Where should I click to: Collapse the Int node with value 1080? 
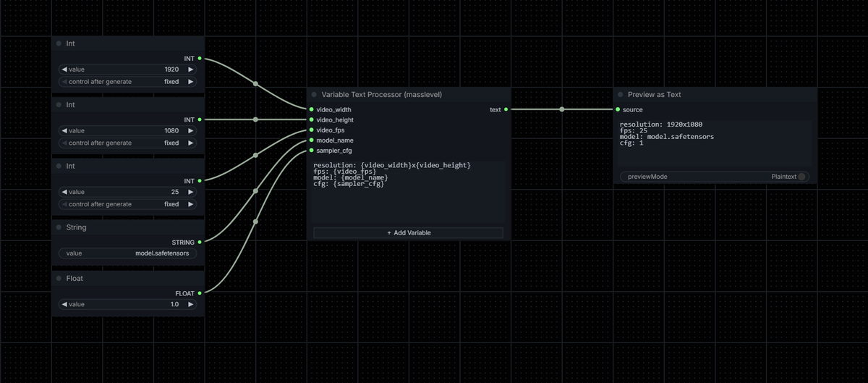pos(59,105)
